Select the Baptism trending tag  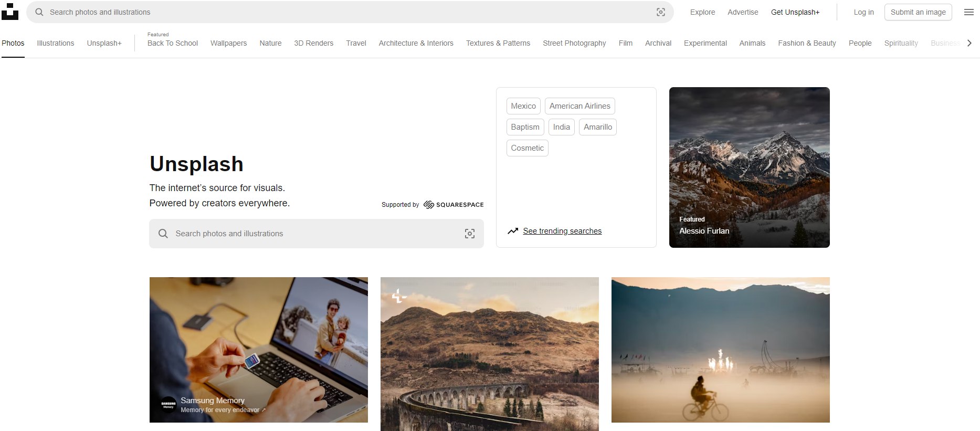tap(525, 127)
